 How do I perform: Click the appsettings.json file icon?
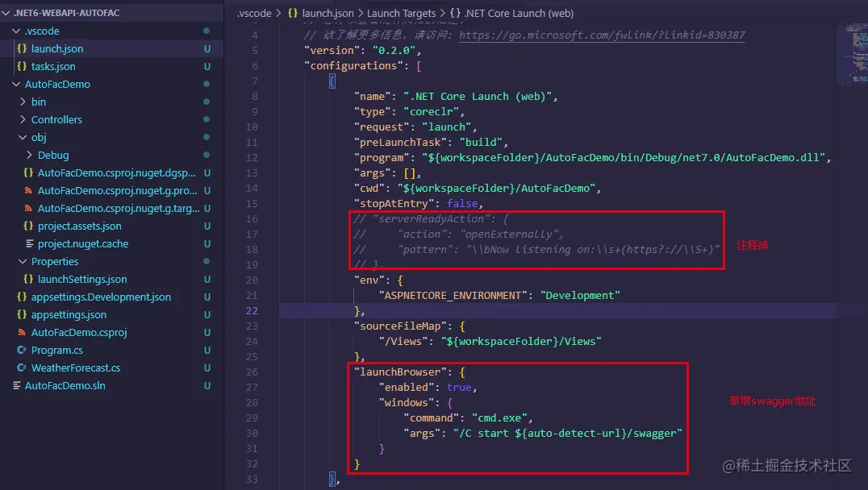[22, 314]
